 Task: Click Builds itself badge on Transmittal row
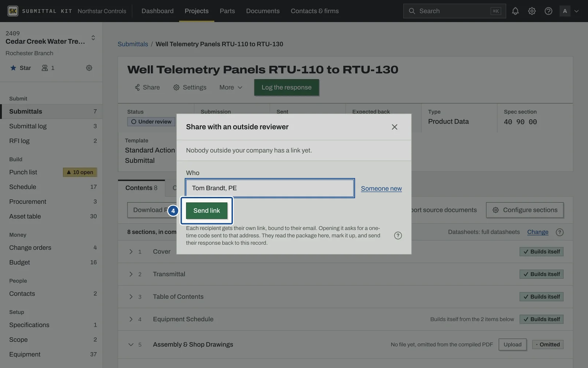coord(541,274)
